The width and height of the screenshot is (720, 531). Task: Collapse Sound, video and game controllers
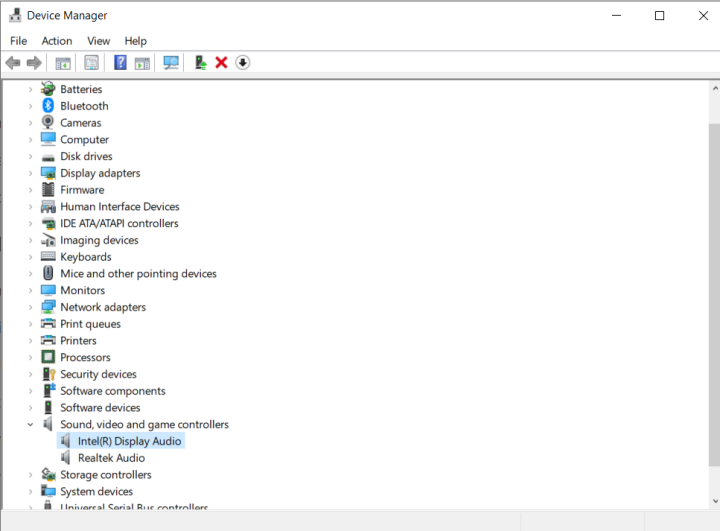(x=30, y=424)
